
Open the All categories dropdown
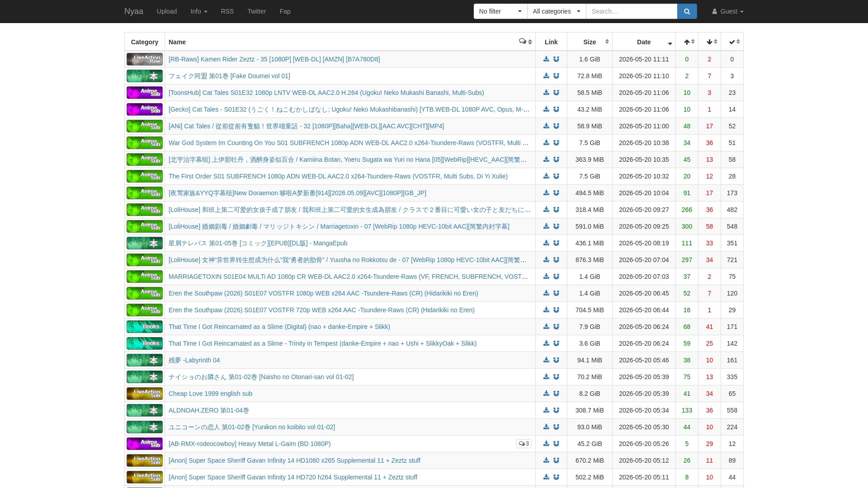pyautogui.click(x=557, y=11)
